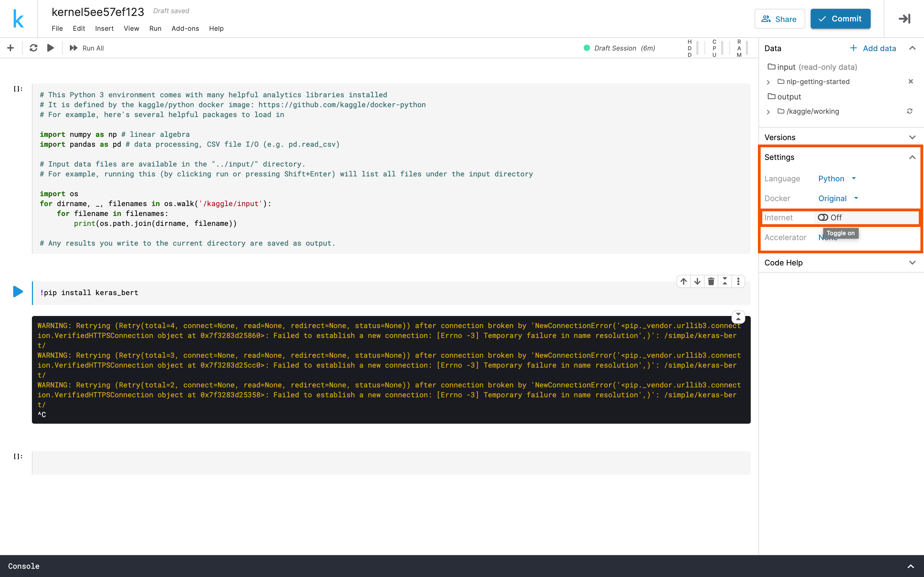Run the pip install keras_bert cell
Image resolution: width=924 pixels, height=577 pixels.
[x=18, y=292]
